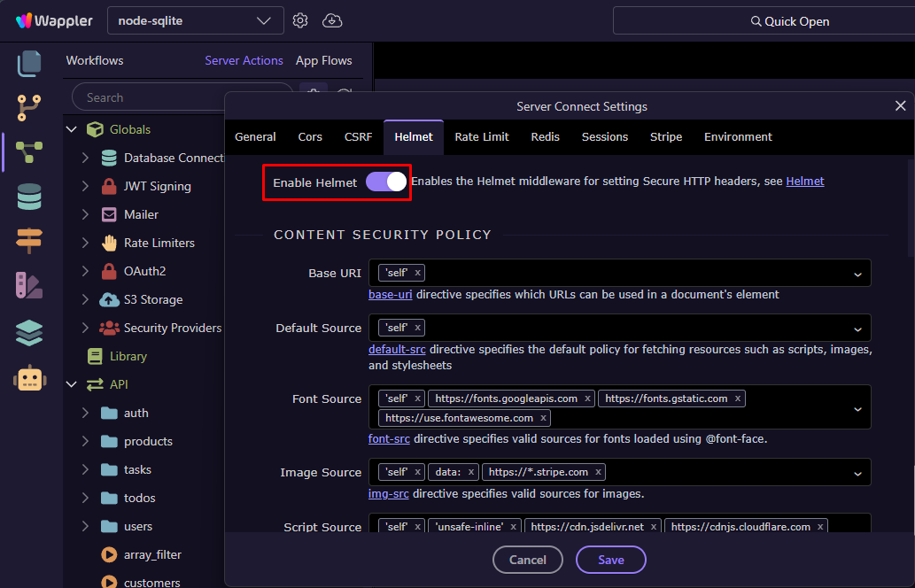The width and height of the screenshot is (915, 588).
Task: Open the node-sqlite project selector
Action: (x=195, y=20)
